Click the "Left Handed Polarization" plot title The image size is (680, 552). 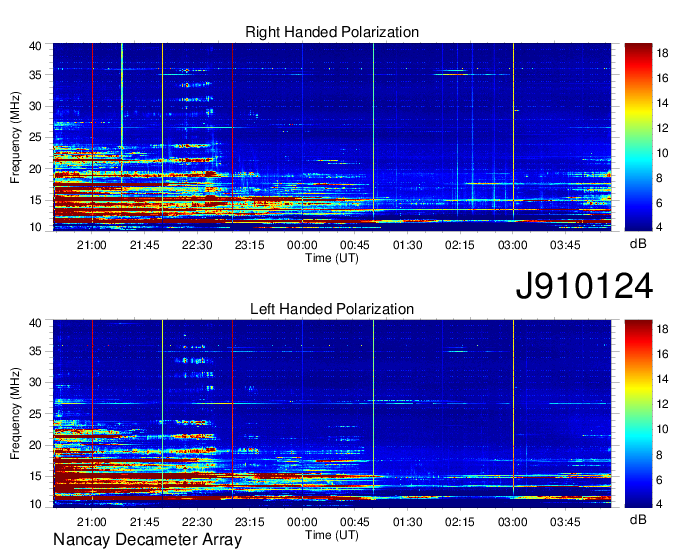tap(332, 309)
